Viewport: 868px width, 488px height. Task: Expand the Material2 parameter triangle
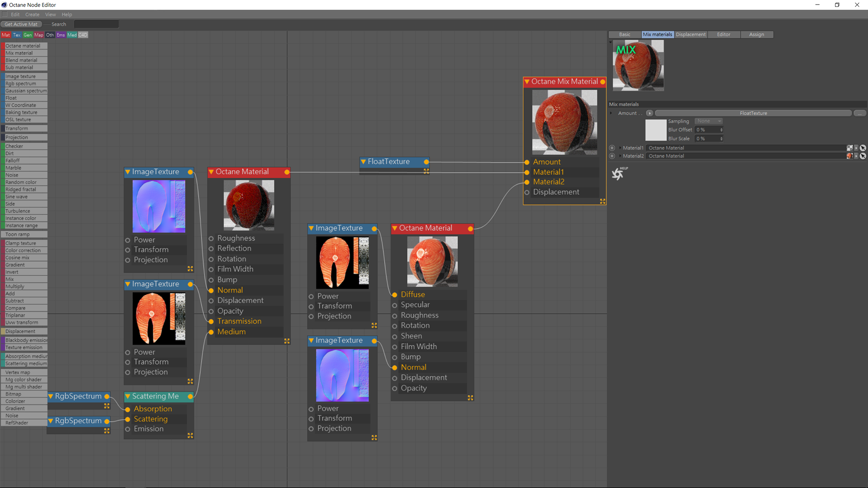click(x=620, y=156)
